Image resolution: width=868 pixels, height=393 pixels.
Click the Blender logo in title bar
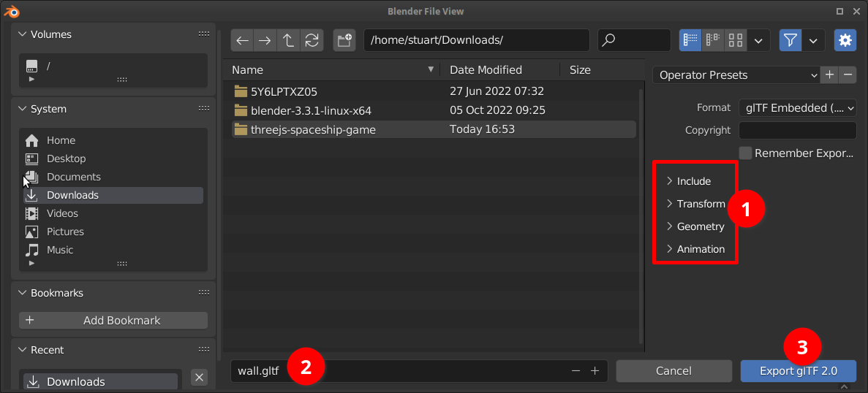[13, 10]
